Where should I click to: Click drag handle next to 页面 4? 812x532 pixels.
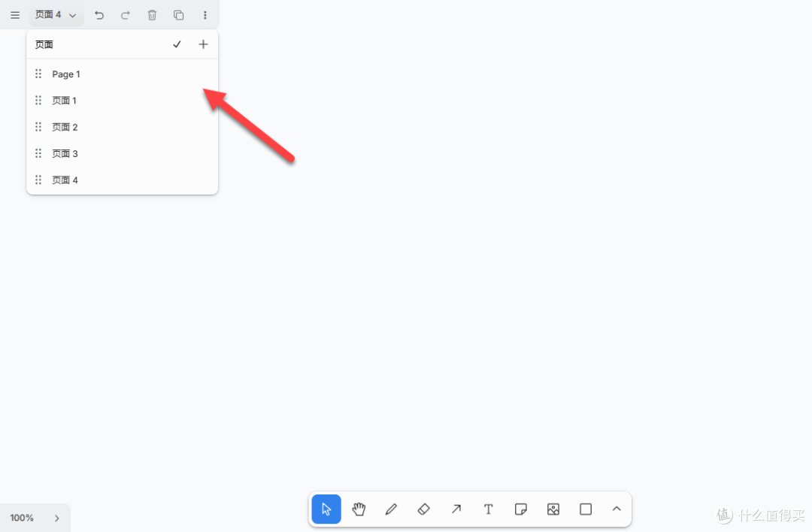coord(38,180)
